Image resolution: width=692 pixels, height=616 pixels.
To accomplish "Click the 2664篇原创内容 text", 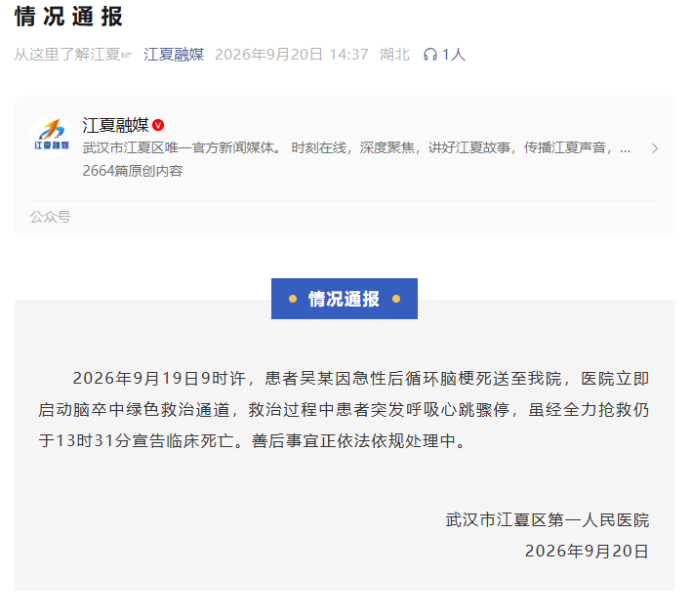I will click(x=133, y=171).
